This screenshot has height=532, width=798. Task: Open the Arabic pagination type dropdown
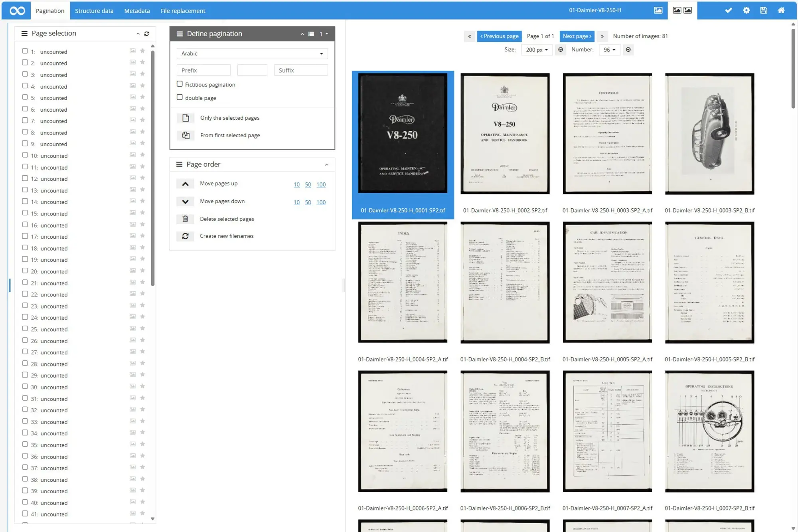tap(252, 53)
